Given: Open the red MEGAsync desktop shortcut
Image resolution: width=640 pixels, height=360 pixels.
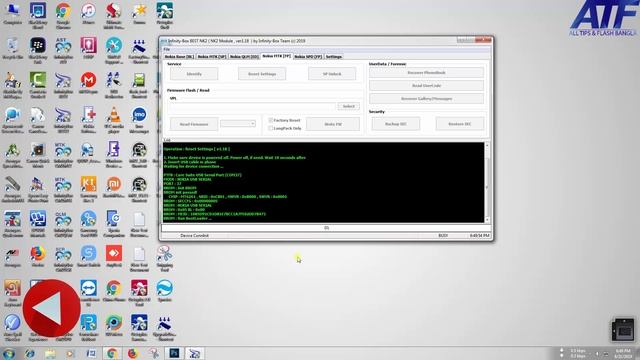Looking at the screenshot, I should (88, 83).
